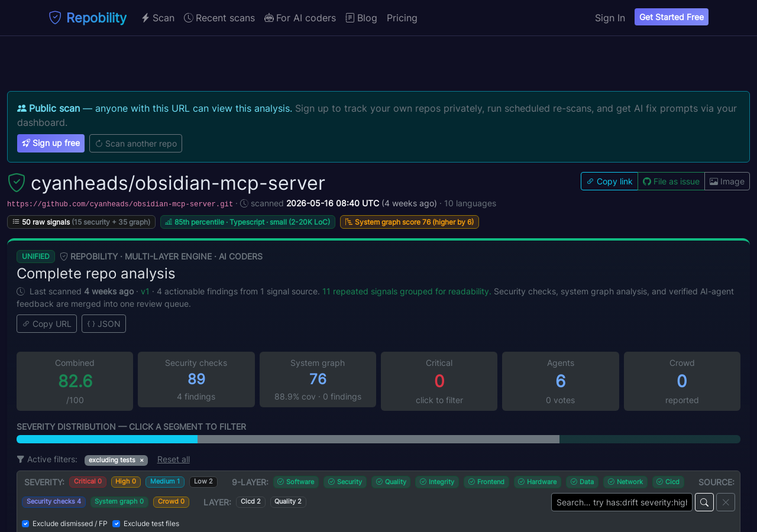Toggle the Cicd 9-layer filter chip

(x=668, y=482)
